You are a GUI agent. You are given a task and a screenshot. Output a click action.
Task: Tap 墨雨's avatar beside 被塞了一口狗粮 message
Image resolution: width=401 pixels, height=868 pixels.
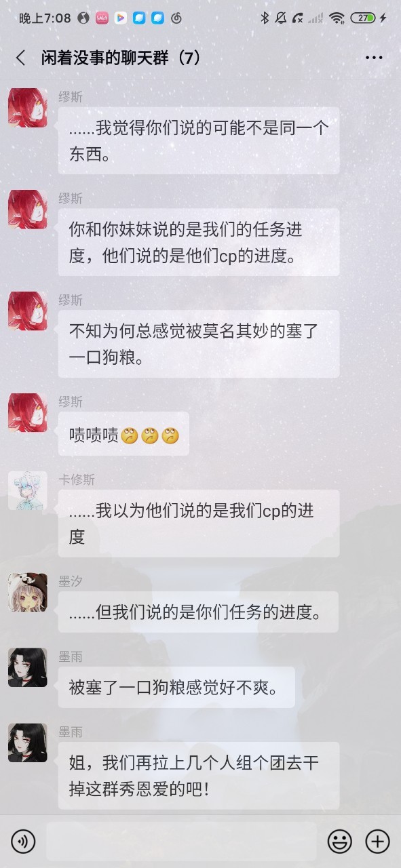[x=28, y=667]
